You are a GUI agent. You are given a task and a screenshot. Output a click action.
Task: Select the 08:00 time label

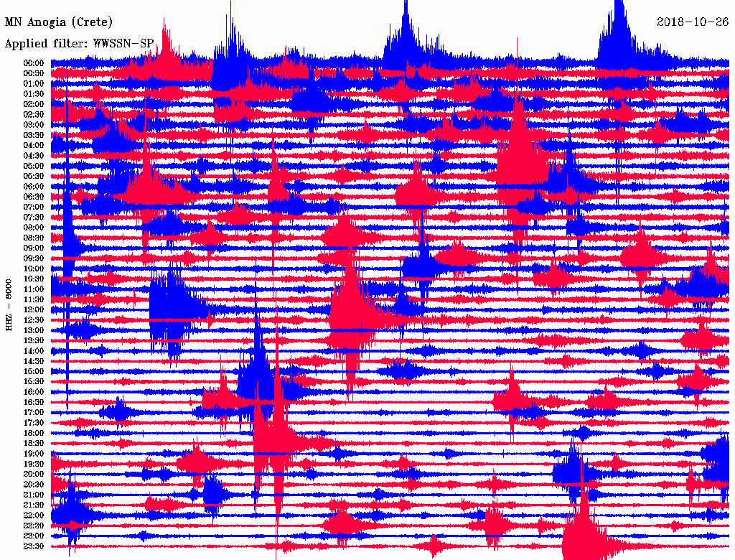34,228
